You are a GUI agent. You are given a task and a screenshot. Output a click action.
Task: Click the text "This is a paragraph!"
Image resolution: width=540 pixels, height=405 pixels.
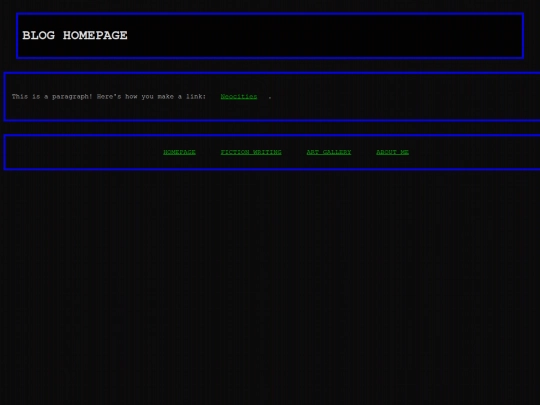tap(52, 97)
